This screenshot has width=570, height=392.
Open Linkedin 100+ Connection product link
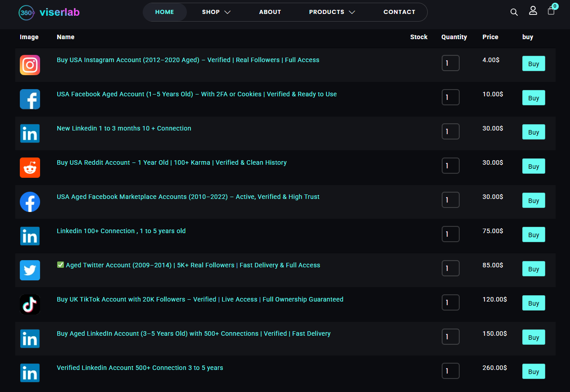click(x=121, y=231)
